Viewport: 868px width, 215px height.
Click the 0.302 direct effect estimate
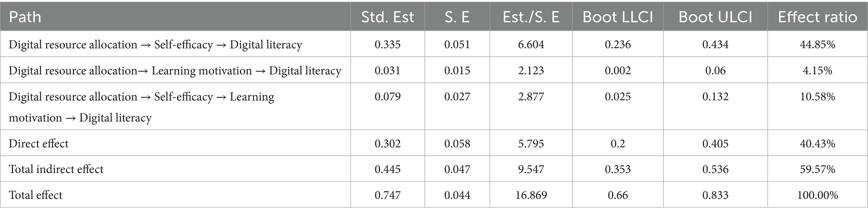point(387,144)
